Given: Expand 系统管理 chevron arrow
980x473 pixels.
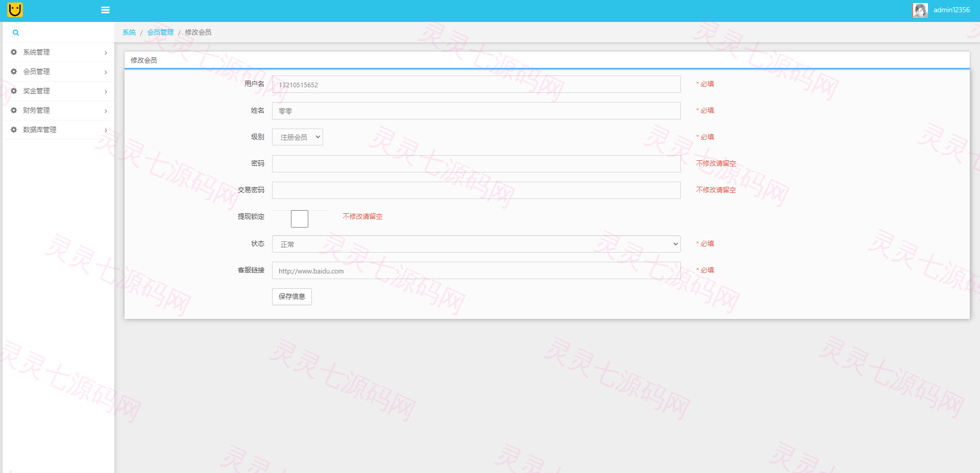Looking at the screenshot, I should [x=106, y=53].
